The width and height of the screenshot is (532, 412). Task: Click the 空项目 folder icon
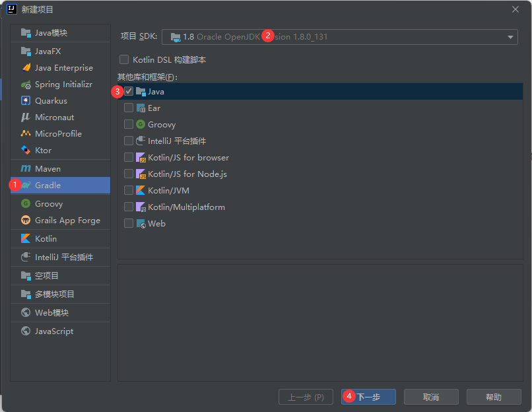(x=26, y=275)
